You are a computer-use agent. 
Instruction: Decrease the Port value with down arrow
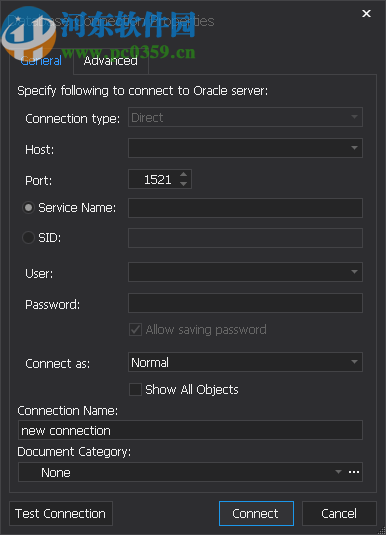pos(184,184)
